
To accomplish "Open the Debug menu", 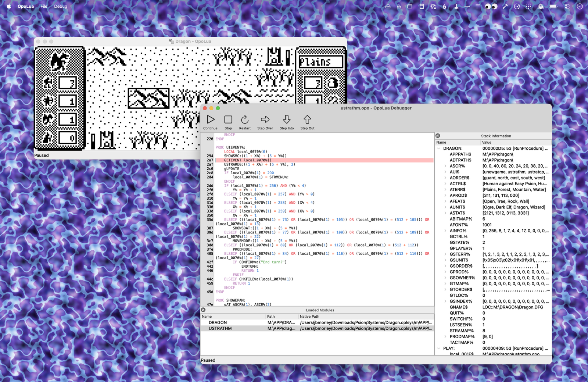I will pos(61,6).
